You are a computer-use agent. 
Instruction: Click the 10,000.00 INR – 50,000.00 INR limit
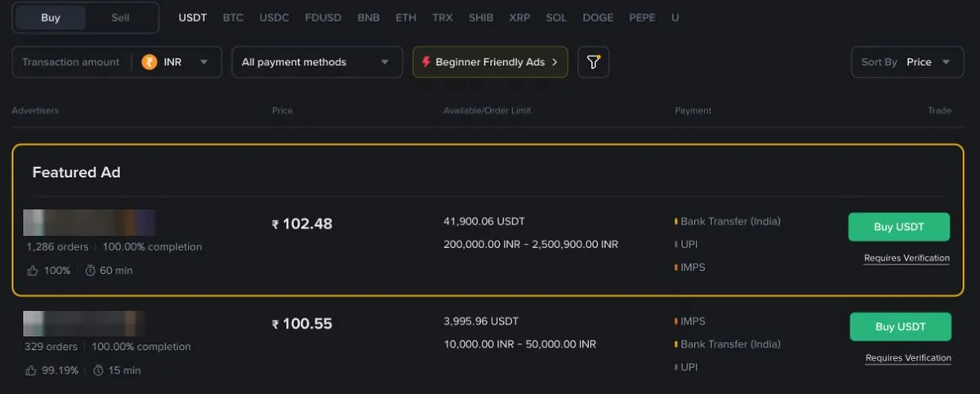pyautogui.click(x=519, y=344)
